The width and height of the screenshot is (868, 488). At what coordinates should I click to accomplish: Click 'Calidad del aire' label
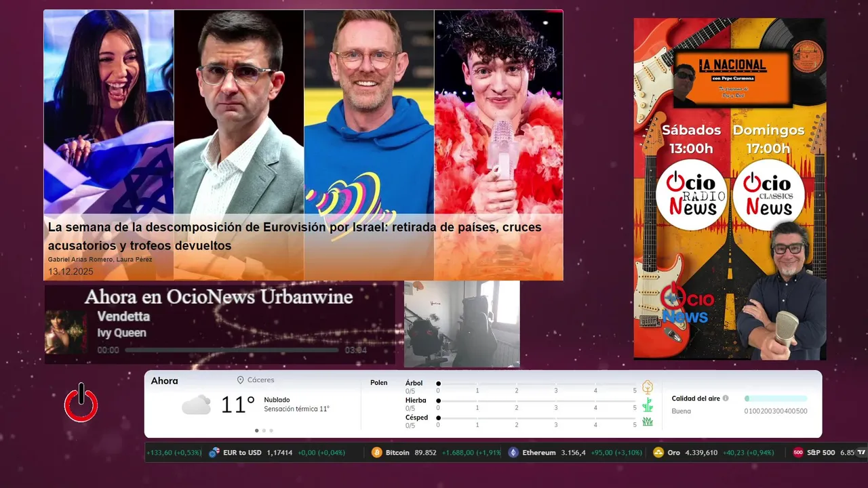[696, 399]
